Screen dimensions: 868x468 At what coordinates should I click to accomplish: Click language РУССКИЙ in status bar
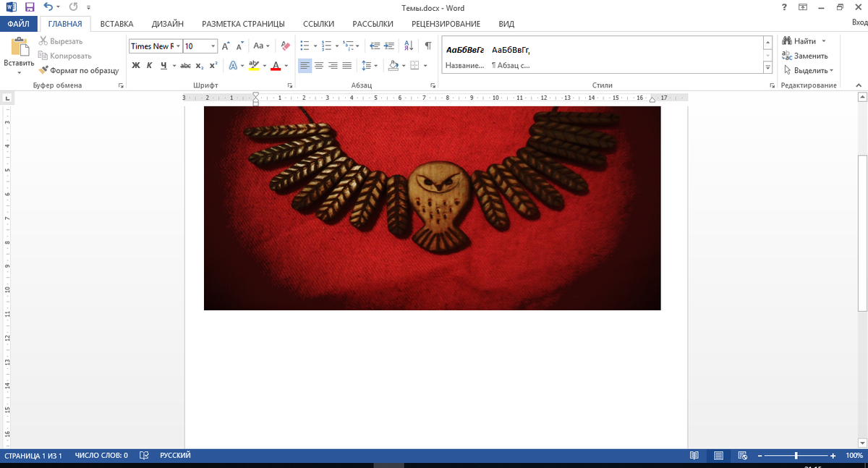click(x=175, y=456)
